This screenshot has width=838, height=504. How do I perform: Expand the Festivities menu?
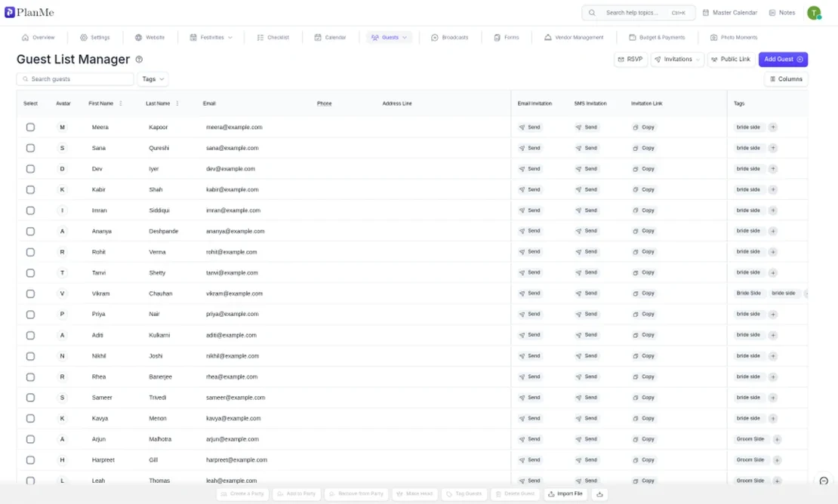click(211, 38)
